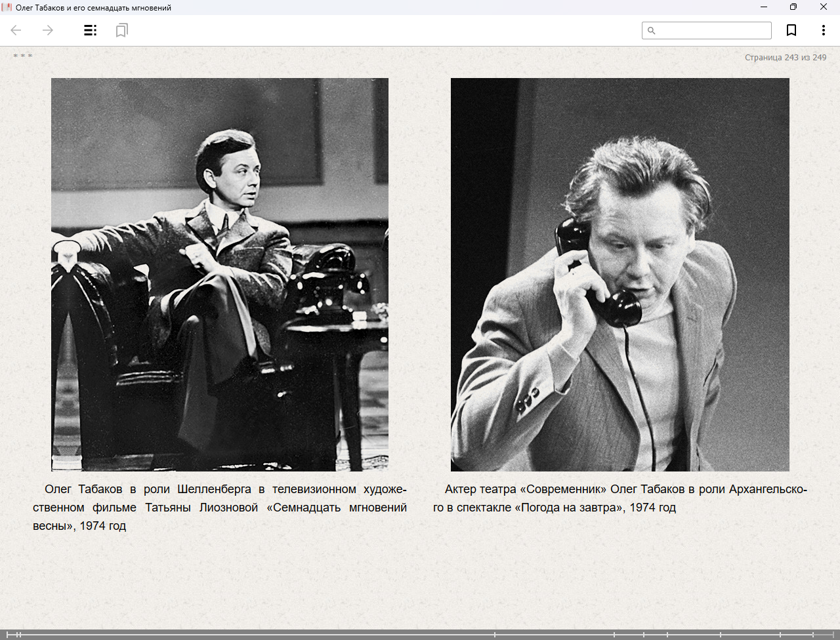Close the book reader window
Viewport: 840px width, 640px height.
[824, 7]
